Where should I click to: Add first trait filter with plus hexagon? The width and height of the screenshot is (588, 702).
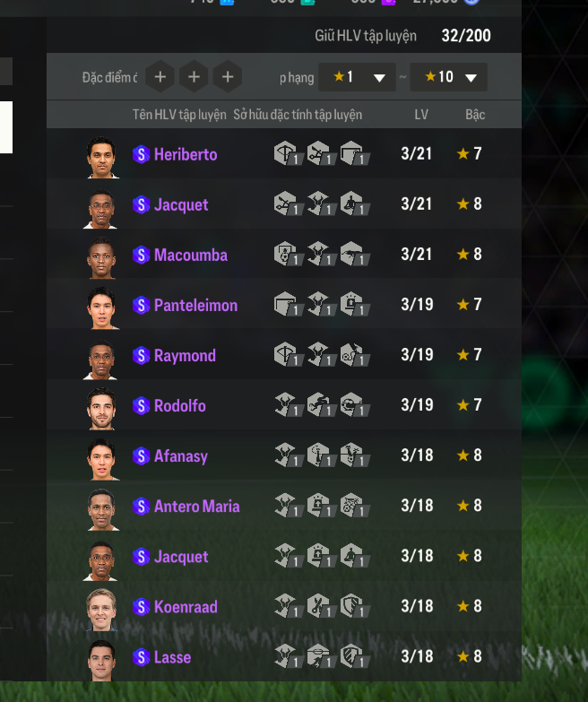point(160,76)
